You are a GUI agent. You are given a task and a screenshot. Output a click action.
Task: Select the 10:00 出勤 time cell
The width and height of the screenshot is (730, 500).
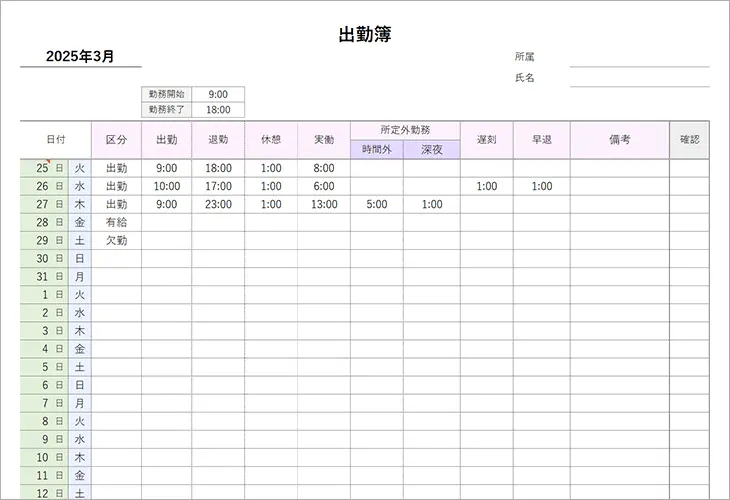click(167, 186)
